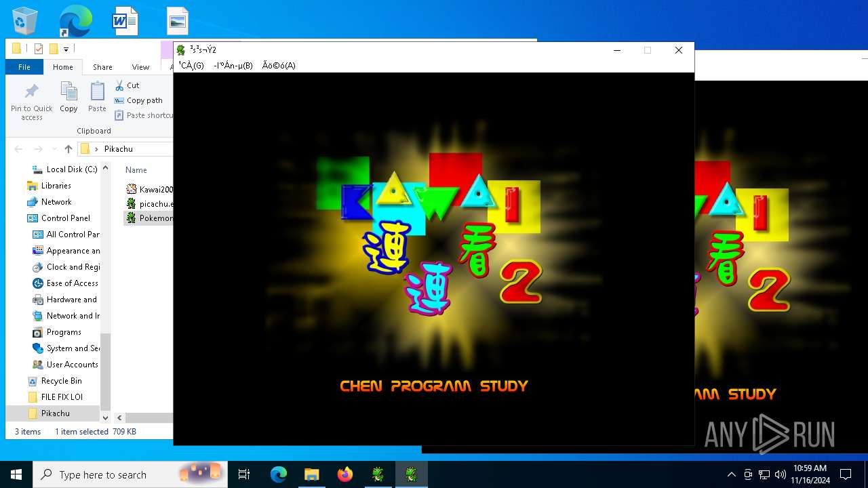This screenshot has height=488, width=868.
Task: Select the Pokemon file in list
Action: click(149, 218)
